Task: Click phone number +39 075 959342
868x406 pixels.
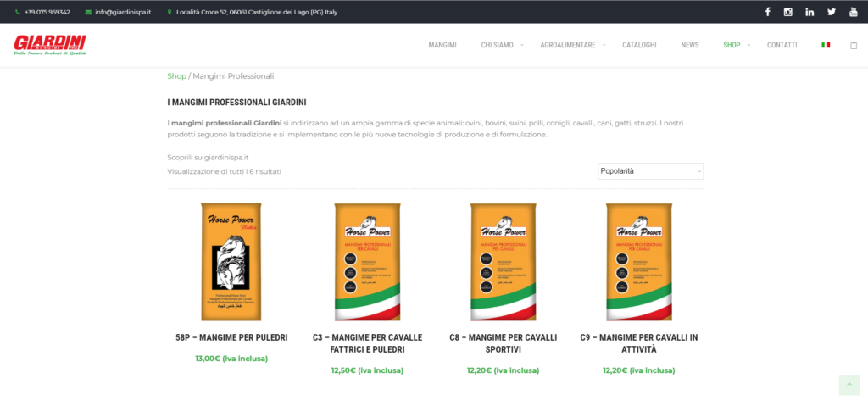Action: (x=47, y=12)
